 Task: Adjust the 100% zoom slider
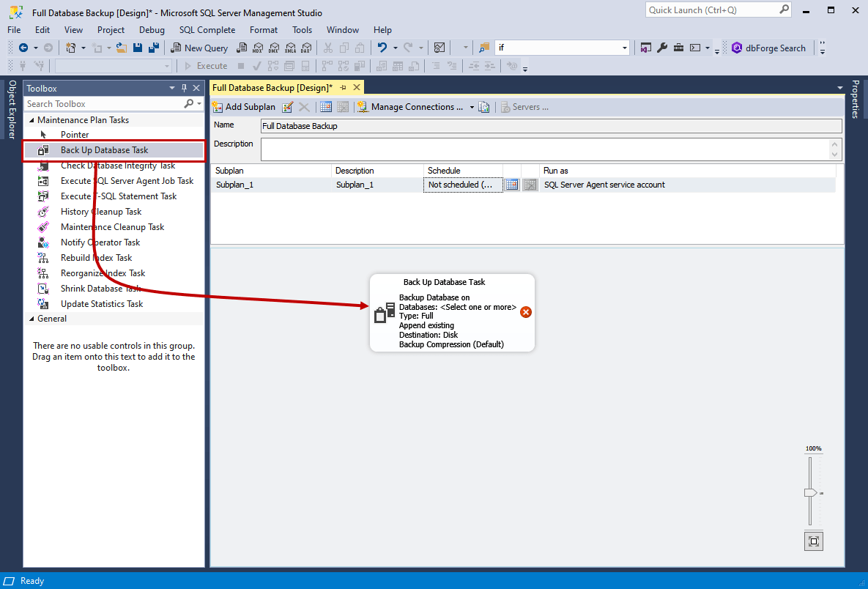(812, 492)
